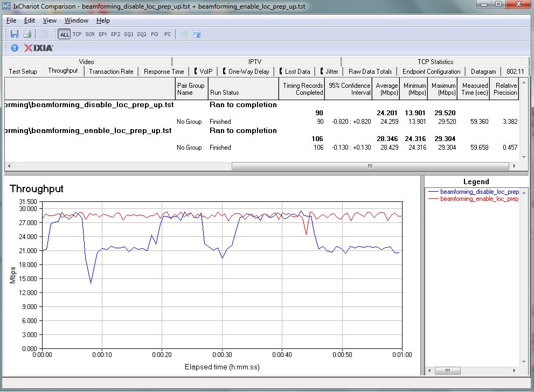This screenshot has height=392, width=534.
Task: Click the legend scroll down arrow
Action: [524, 362]
